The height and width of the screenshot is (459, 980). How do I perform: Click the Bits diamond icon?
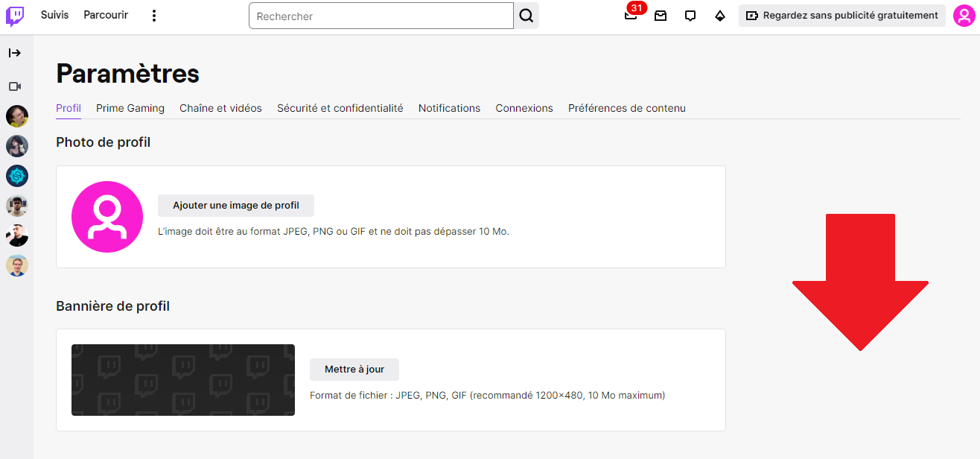point(720,16)
